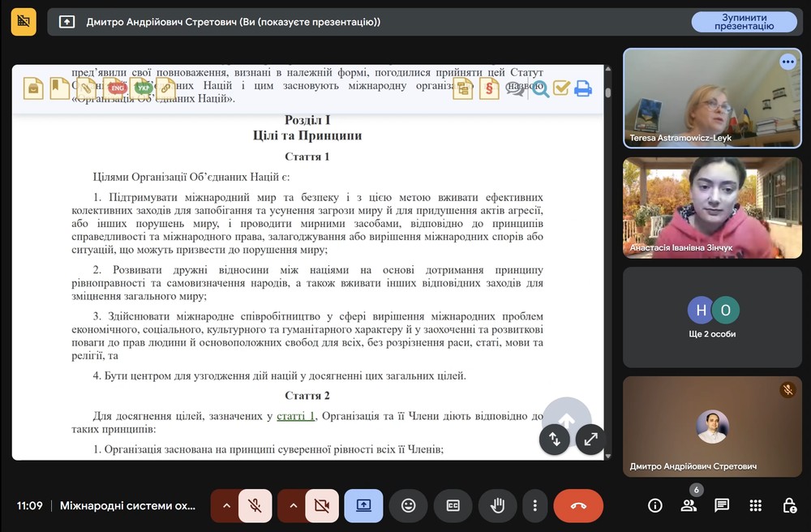Turn on the camera
811x532 pixels.
321,505
